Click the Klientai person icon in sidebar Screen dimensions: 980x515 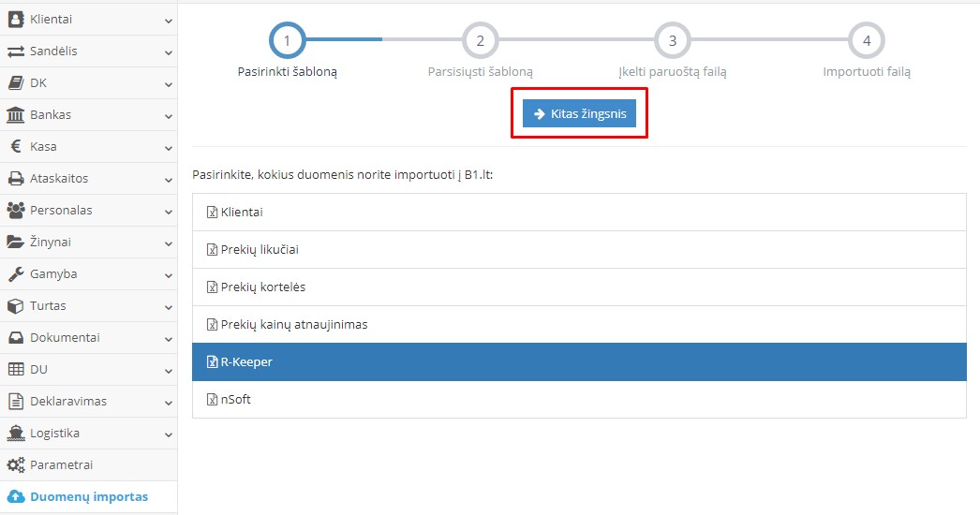(16, 19)
